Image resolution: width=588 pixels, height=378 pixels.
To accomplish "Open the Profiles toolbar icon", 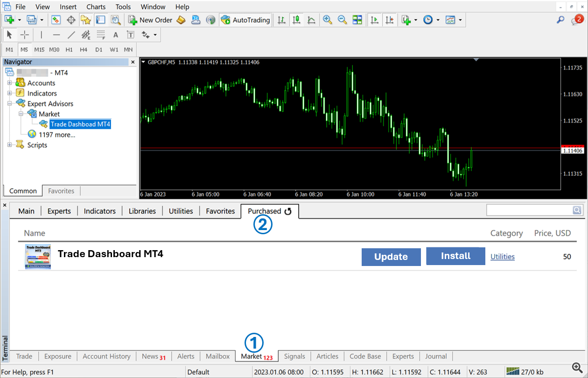I will 32,20.
